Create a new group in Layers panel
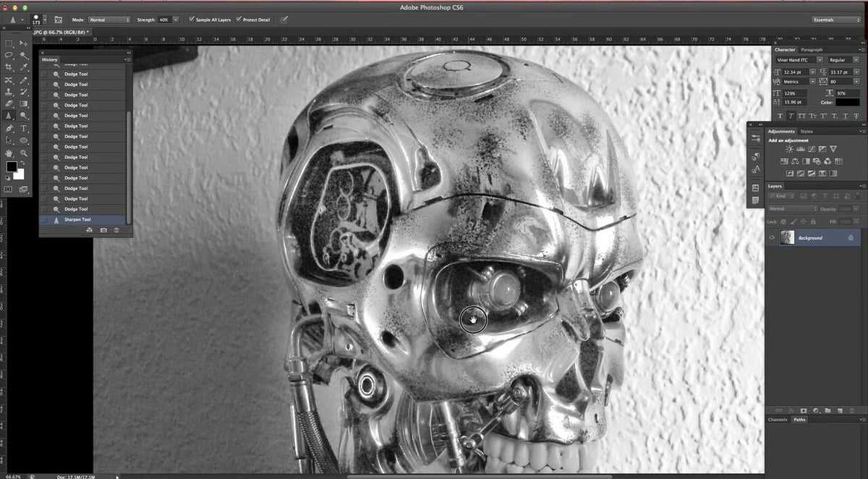 [x=827, y=410]
